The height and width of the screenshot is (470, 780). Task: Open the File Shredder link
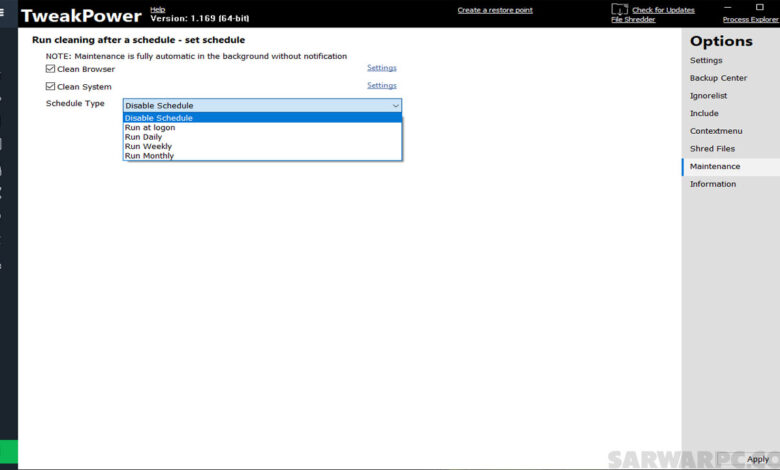[633, 19]
